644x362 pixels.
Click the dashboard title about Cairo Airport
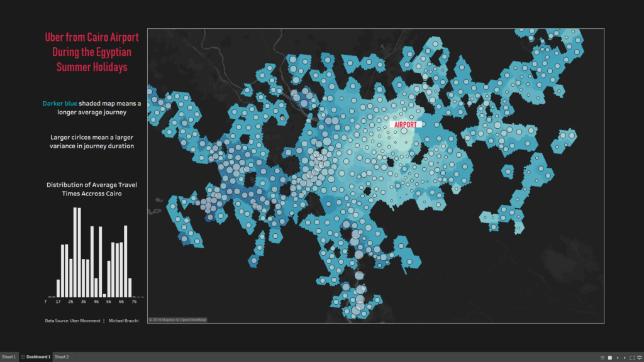(92, 52)
